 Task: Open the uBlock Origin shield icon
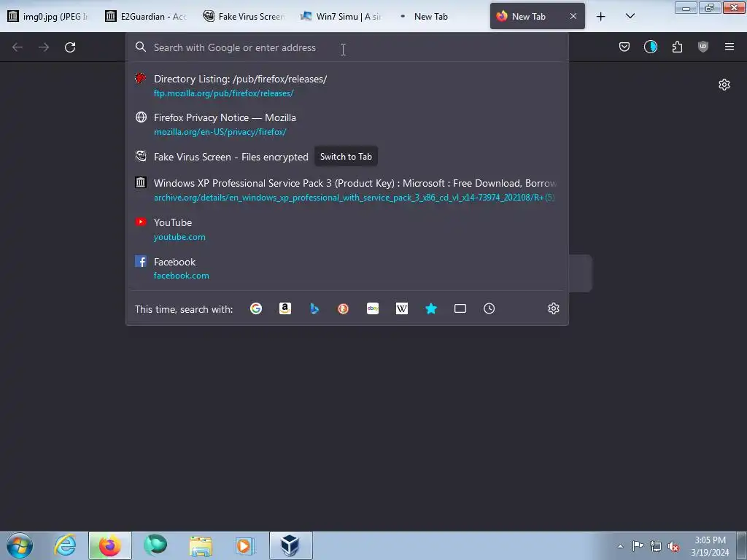pos(703,47)
